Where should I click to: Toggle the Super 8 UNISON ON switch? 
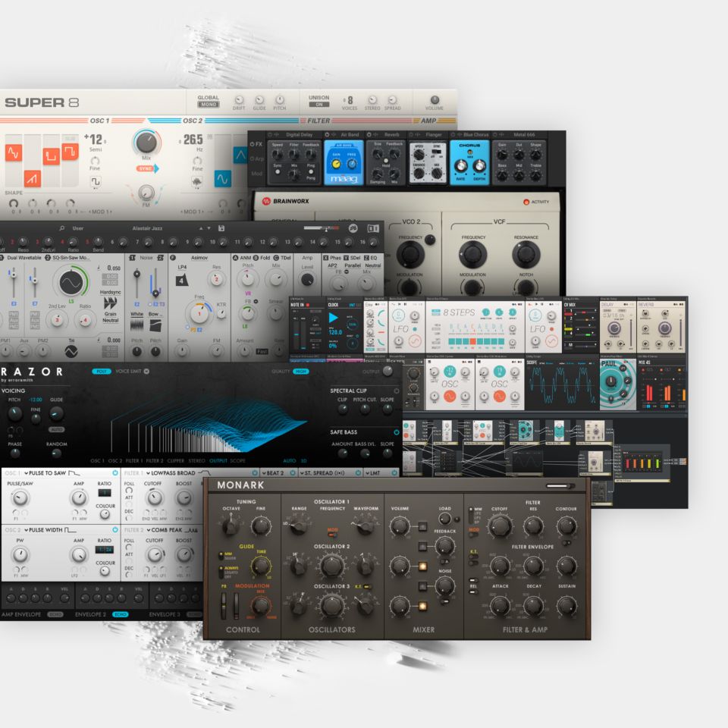click(x=319, y=105)
